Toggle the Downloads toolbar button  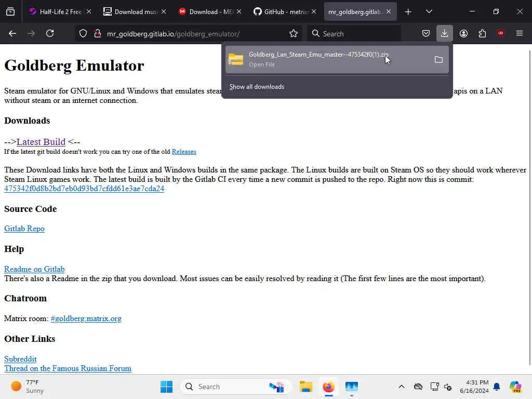coord(445,33)
